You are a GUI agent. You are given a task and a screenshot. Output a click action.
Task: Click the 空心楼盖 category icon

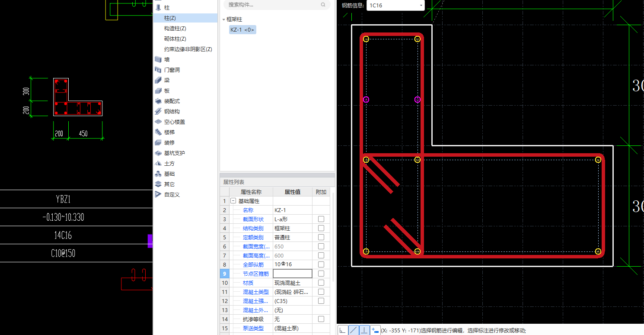[158, 122]
